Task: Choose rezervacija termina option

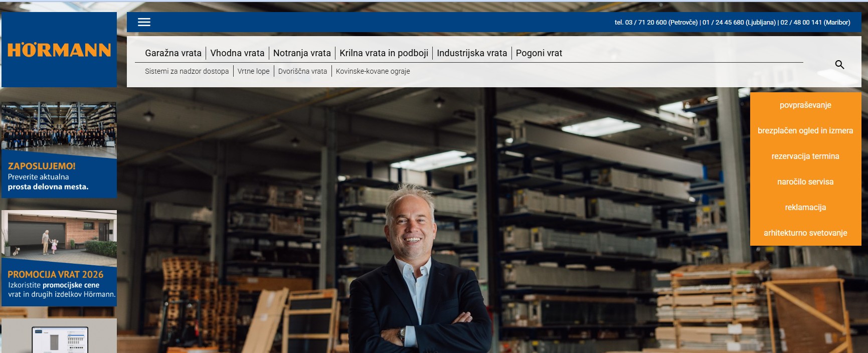Action: click(x=805, y=156)
